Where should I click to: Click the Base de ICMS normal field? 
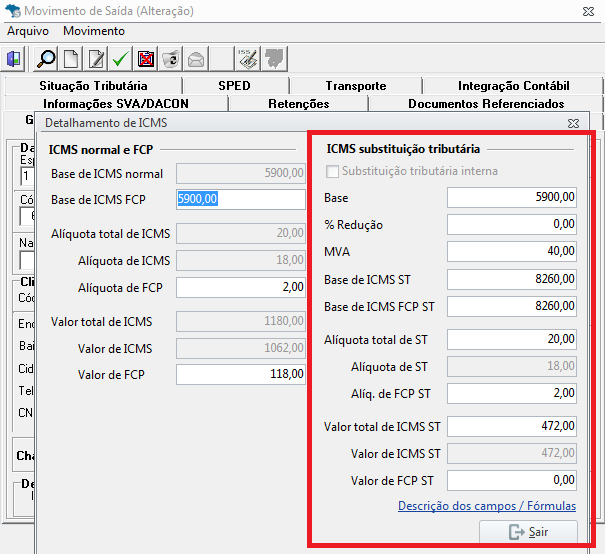pos(241,173)
